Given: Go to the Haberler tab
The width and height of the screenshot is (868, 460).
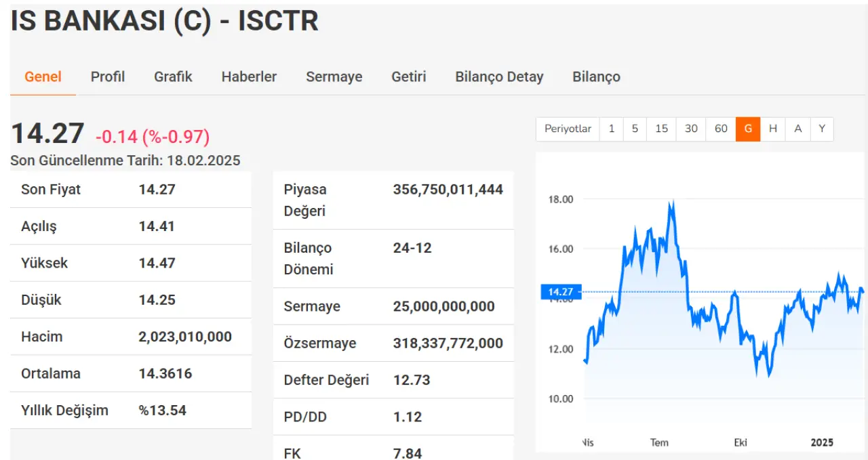Looking at the screenshot, I should click(249, 77).
